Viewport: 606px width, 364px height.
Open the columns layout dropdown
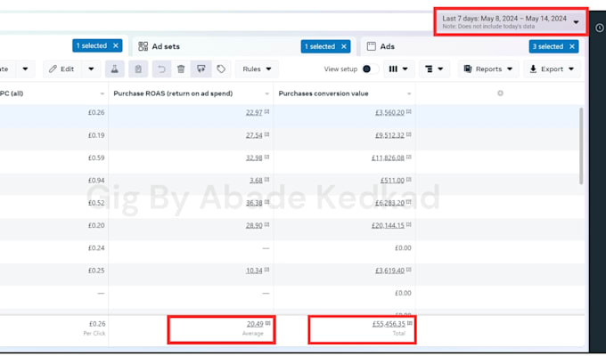click(x=398, y=69)
